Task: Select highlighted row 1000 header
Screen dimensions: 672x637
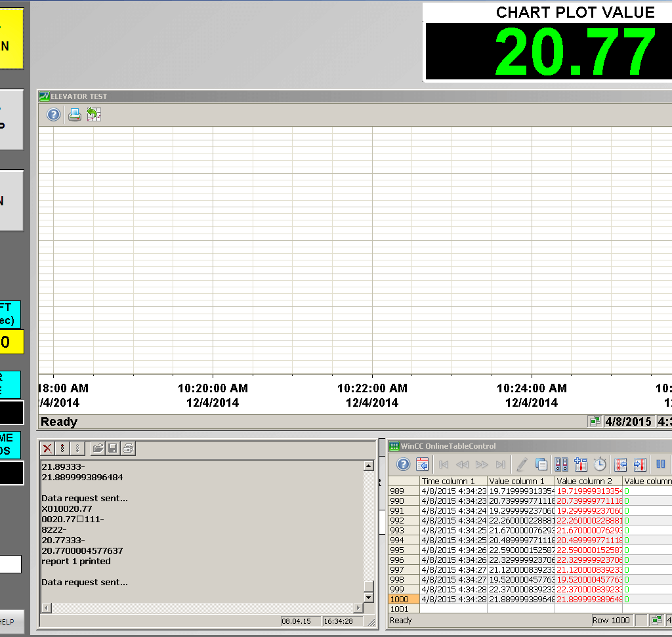Action: tap(404, 600)
